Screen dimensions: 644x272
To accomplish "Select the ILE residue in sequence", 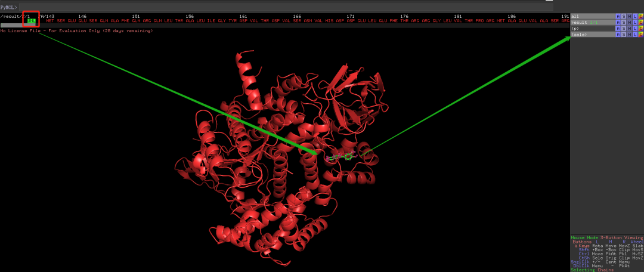I will point(211,20).
